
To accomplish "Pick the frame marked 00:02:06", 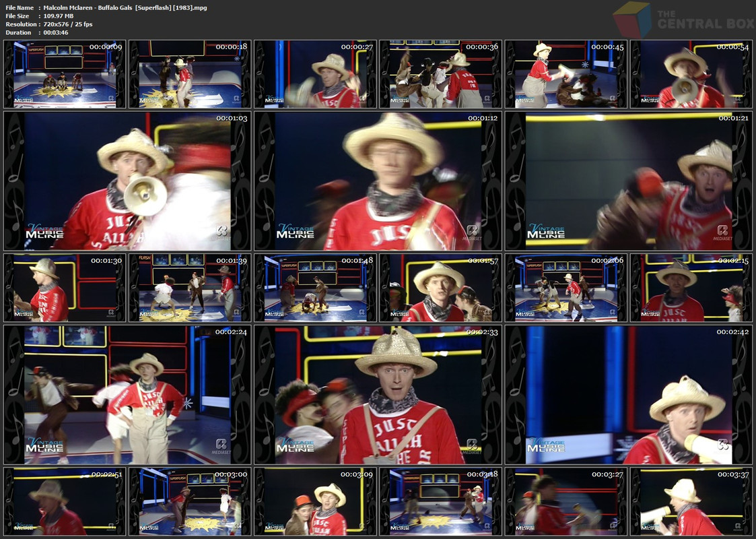I will [566, 288].
